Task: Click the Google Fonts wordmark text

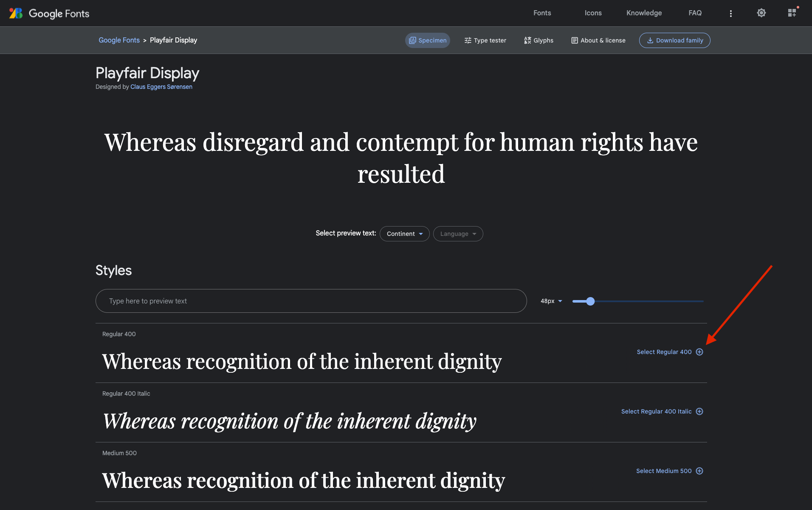Action: tap(59, 14)
